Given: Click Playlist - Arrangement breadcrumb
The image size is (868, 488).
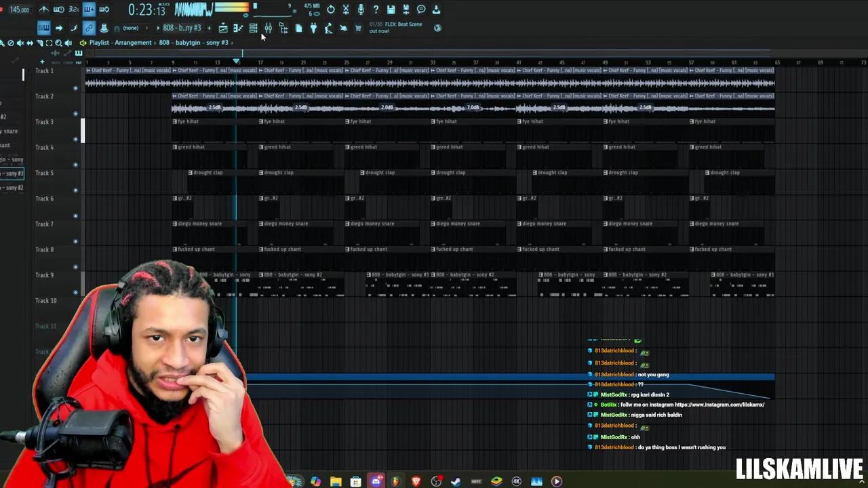Looking at the screenshot, I should tap(120, 43).
